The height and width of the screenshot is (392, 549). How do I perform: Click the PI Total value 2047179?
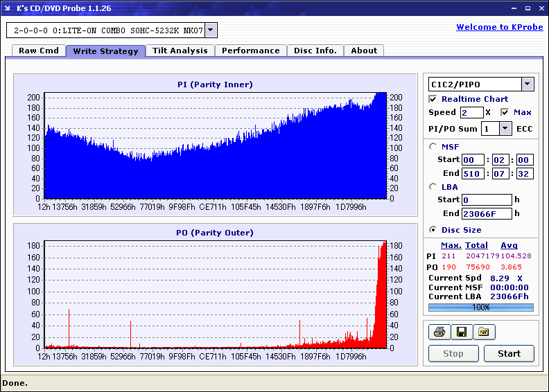pos(482,256)
